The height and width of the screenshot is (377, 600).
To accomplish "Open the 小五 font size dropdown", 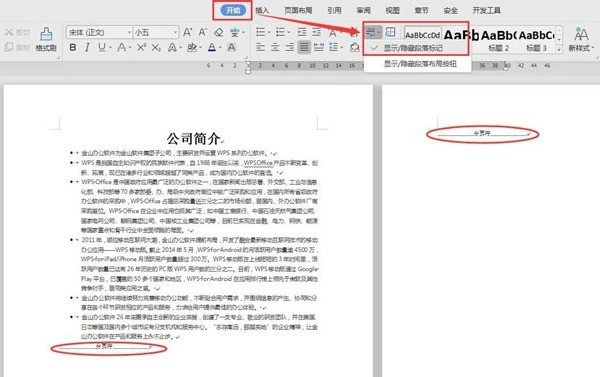I will point(156,33).
